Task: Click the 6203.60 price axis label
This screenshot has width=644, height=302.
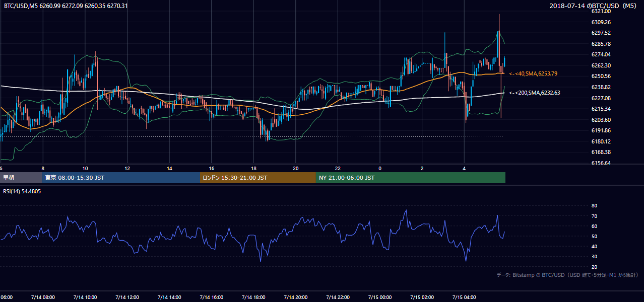Action: point(601,120)
